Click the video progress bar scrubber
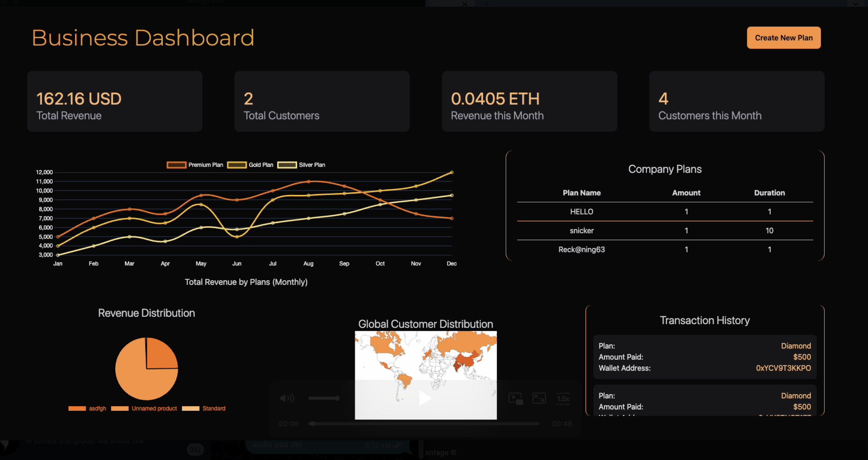Image resolution: width=868 pixels, height=460 pixels. (x=312, y=424)
